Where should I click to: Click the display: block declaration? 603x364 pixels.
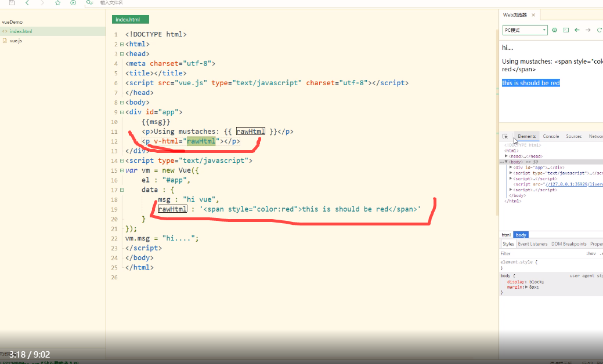pyautogui.click(x=525, y=282)
